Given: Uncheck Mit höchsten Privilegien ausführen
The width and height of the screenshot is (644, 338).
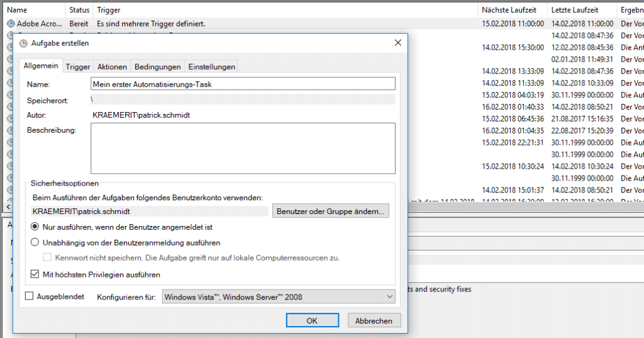Looking at the screenshot, I should click(35, 274).
